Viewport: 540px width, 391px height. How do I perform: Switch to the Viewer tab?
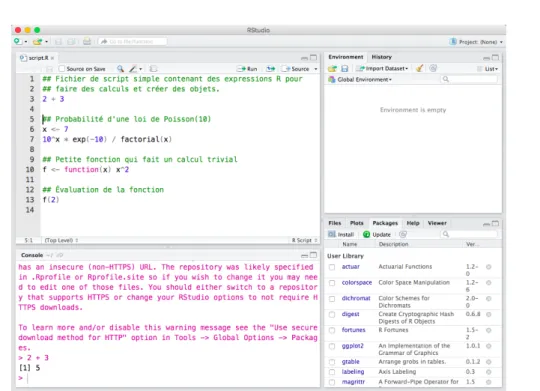pyautogui.click(x=437, y=223)
